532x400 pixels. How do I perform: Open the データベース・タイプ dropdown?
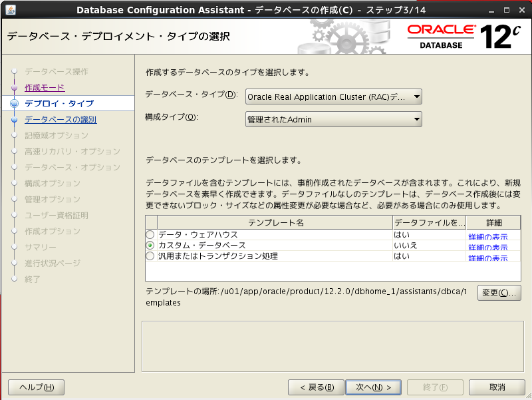pyautogui.click(x=334, y=97)
